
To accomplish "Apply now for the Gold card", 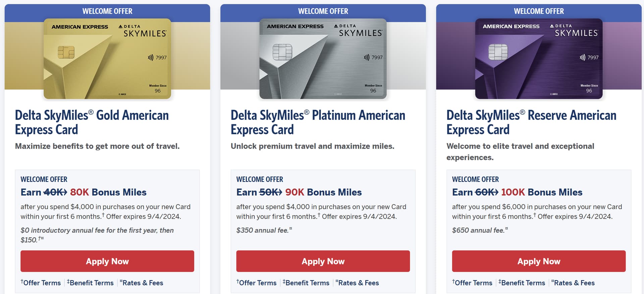I will tap(107, 261).
